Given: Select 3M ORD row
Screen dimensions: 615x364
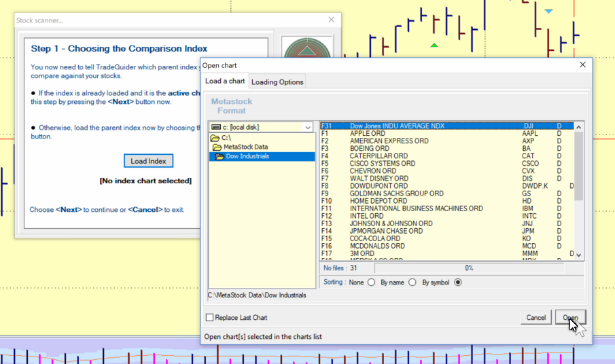Looking at the screenshot, I should tap(446, 253).
